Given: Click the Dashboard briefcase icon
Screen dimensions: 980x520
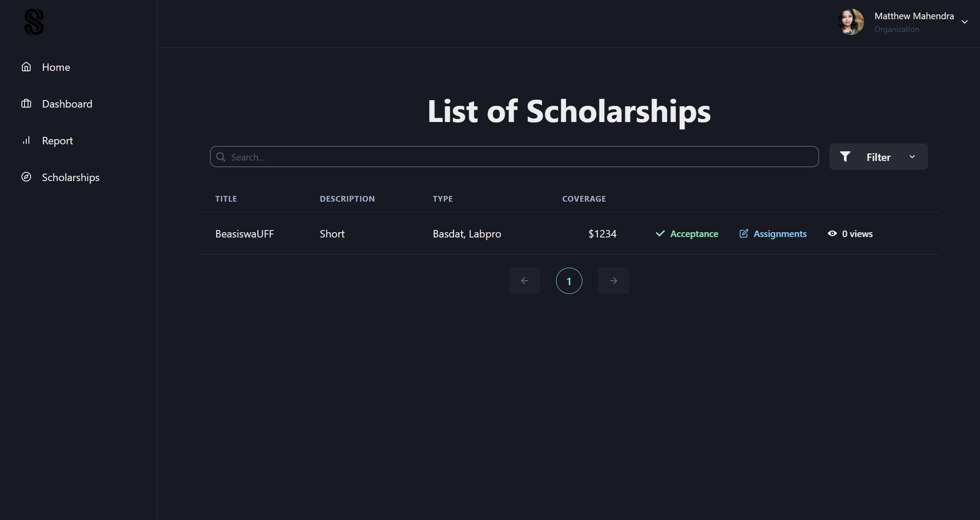Looking at the screenshot, I should coord(26,104).
